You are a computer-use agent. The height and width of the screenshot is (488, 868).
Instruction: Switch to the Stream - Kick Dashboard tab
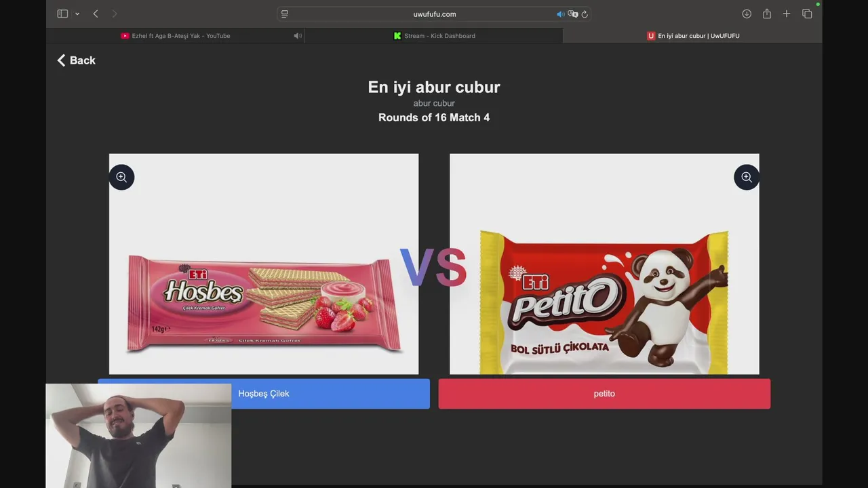pyautogui.click(x=434, y=36)
